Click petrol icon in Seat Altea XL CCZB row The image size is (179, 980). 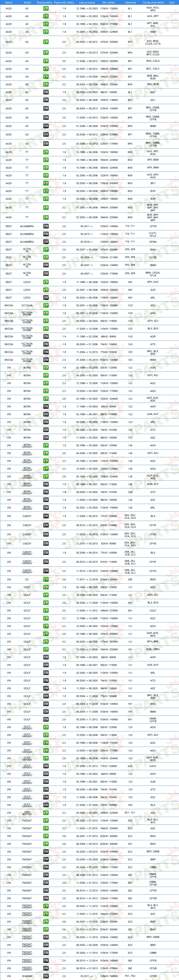46,258
